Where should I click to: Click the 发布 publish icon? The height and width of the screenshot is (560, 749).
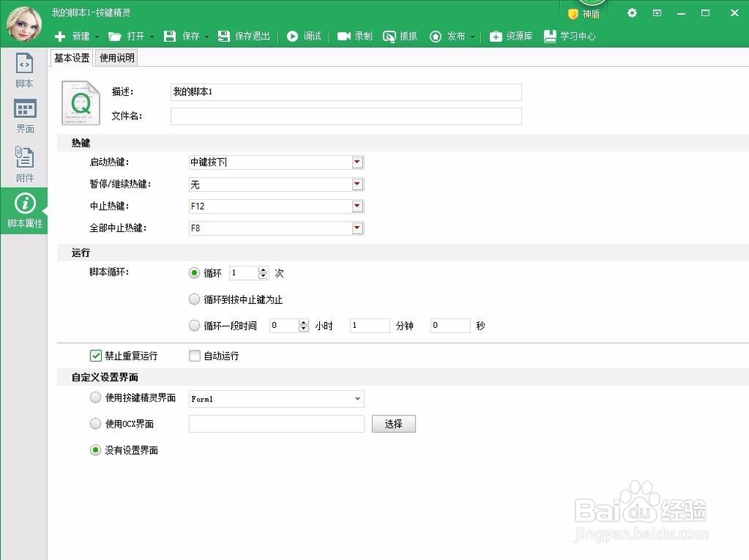[435, 36]
